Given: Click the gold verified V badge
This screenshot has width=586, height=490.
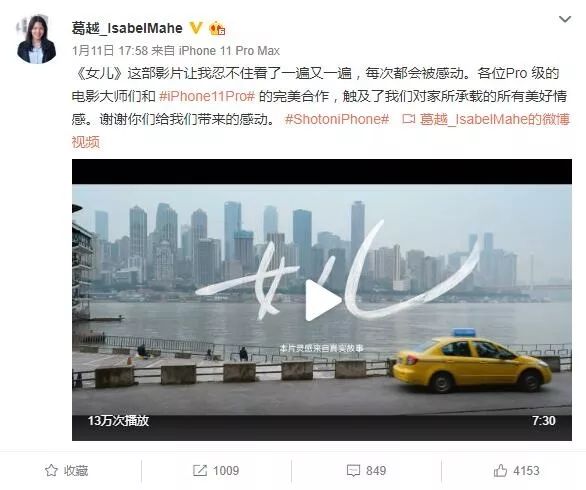Looking at the screenshot, I should tap(196, 28).
